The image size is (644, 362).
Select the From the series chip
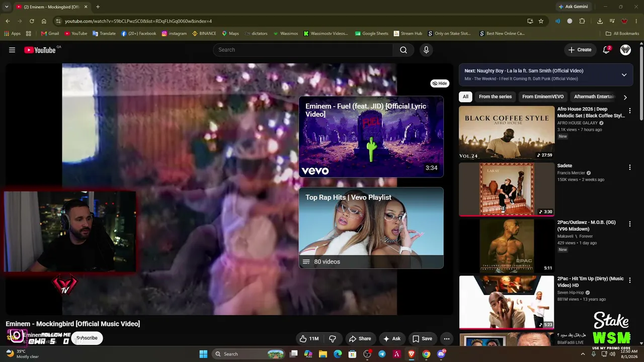pos(495,97)
